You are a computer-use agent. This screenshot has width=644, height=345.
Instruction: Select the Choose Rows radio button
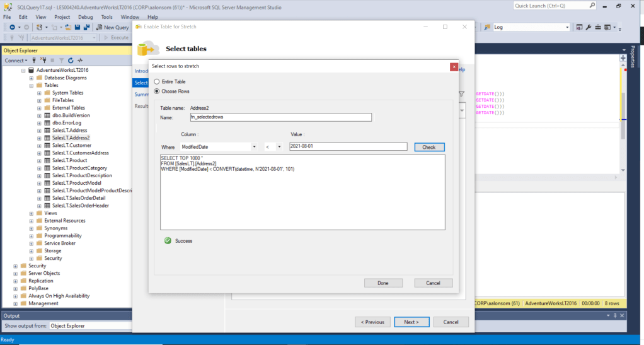click(x=157, y=91)
